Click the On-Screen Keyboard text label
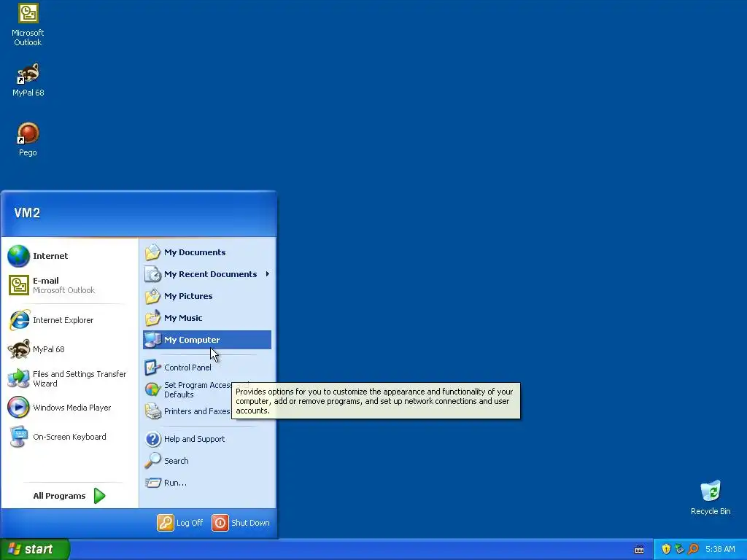Screen dimensions: 747x560 click(x=69, y=437)
